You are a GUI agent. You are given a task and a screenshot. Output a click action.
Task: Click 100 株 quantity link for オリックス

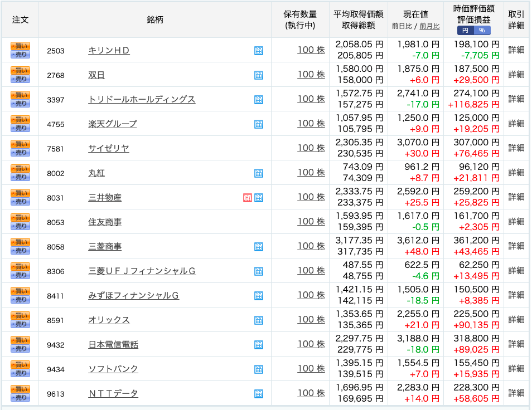[x=311, y=320]
